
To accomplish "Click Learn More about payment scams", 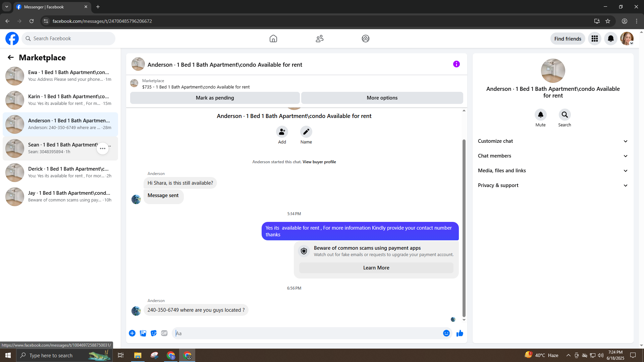I will (376, 268).
